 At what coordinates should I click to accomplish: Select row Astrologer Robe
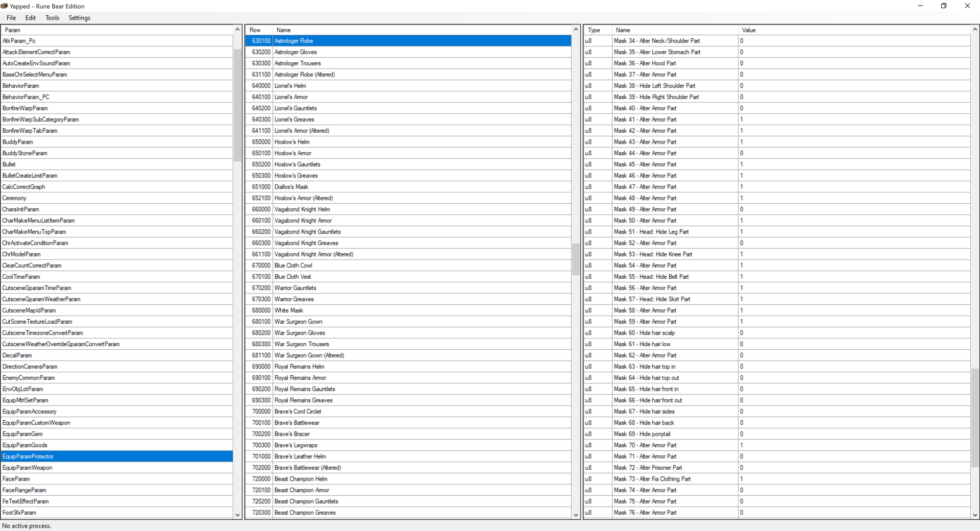409,41
